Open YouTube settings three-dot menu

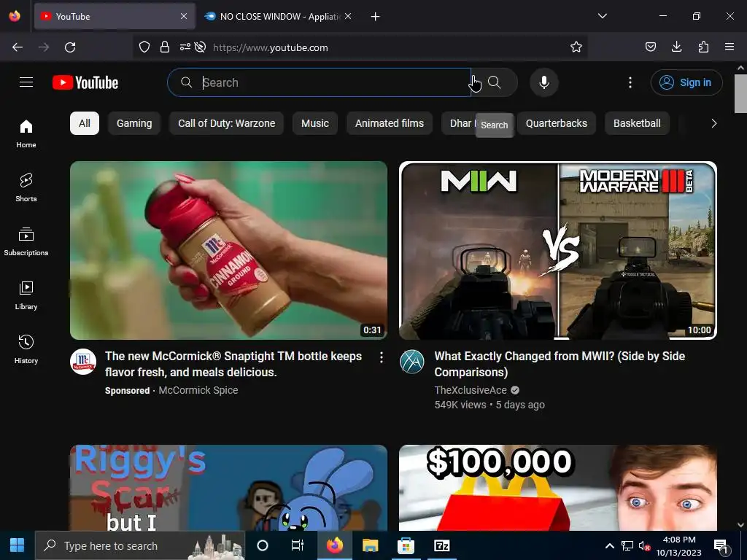coord(630,82)
